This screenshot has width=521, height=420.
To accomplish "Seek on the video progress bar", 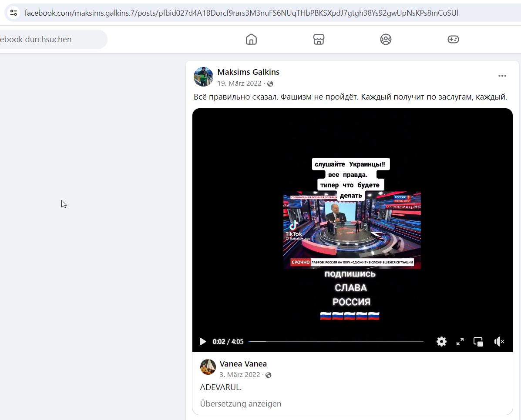I will (336, 341).
